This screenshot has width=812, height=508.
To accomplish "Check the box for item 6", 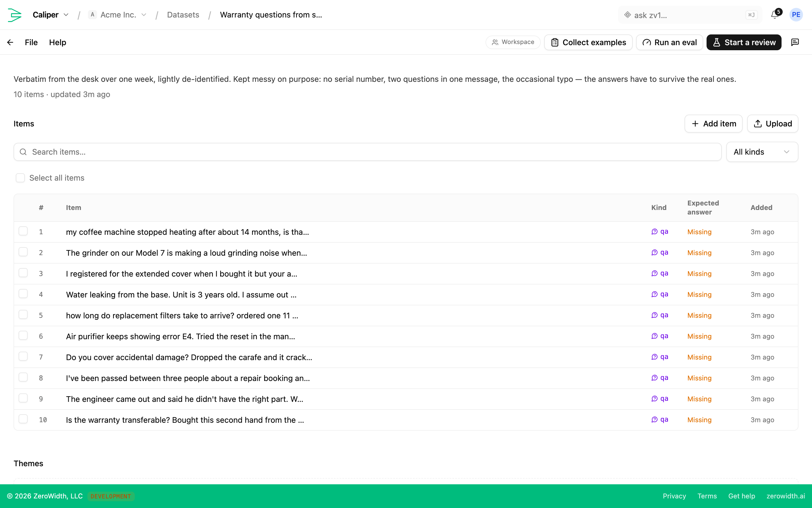I will (23, 335).
